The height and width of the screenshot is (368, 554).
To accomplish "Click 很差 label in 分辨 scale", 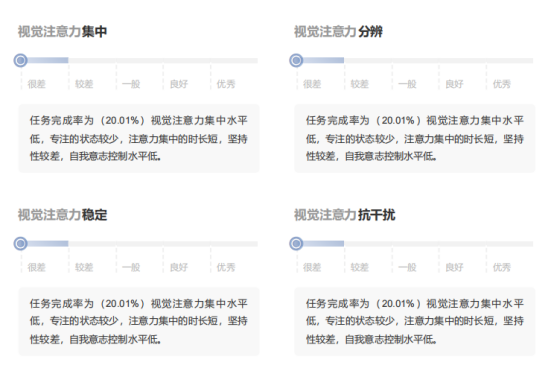I will [312, 84].
